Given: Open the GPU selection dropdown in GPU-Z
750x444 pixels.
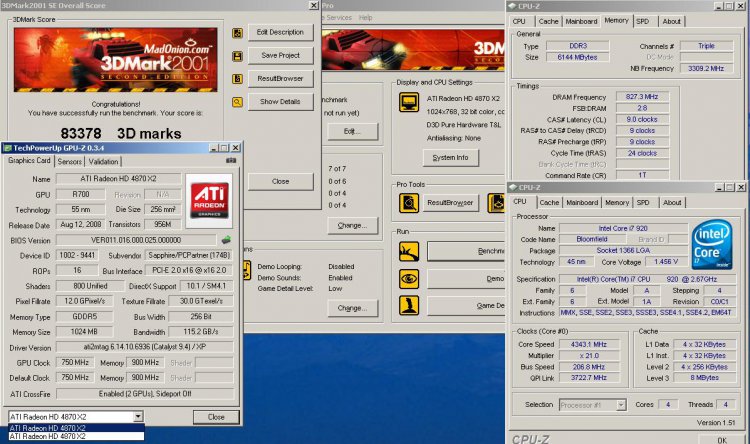Looking at the screenshot, I should point(138,417).
